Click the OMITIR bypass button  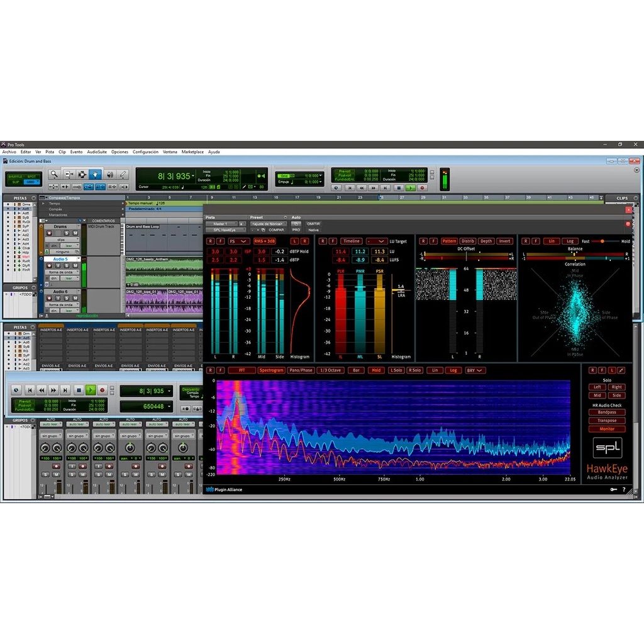tap(313, 224)
